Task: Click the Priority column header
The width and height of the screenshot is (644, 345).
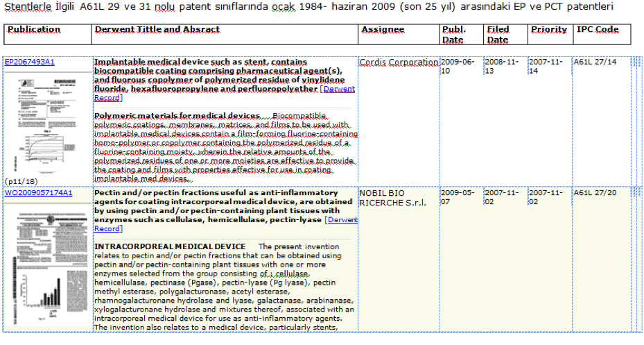Action: click(548, 30)
